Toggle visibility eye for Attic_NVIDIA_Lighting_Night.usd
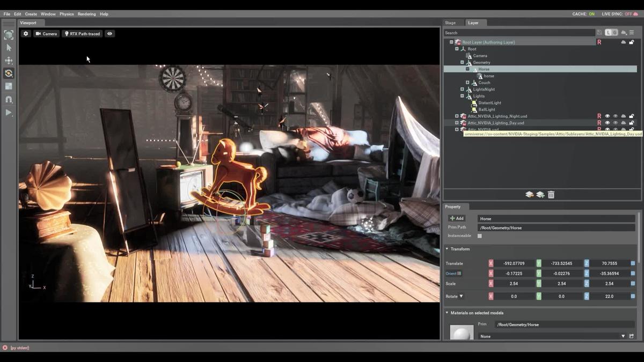 tap(608, 116)
